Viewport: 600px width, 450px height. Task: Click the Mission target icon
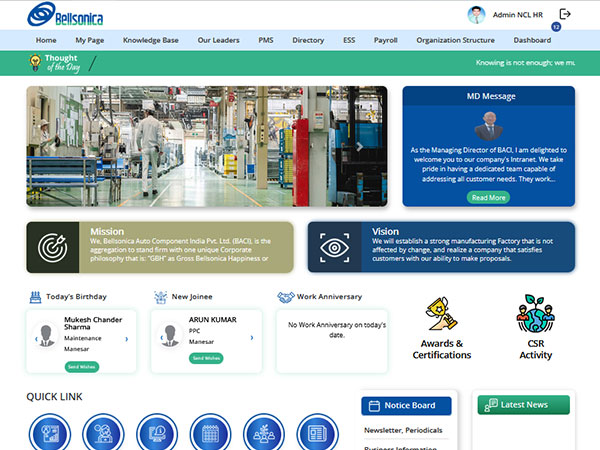(53, 248)
